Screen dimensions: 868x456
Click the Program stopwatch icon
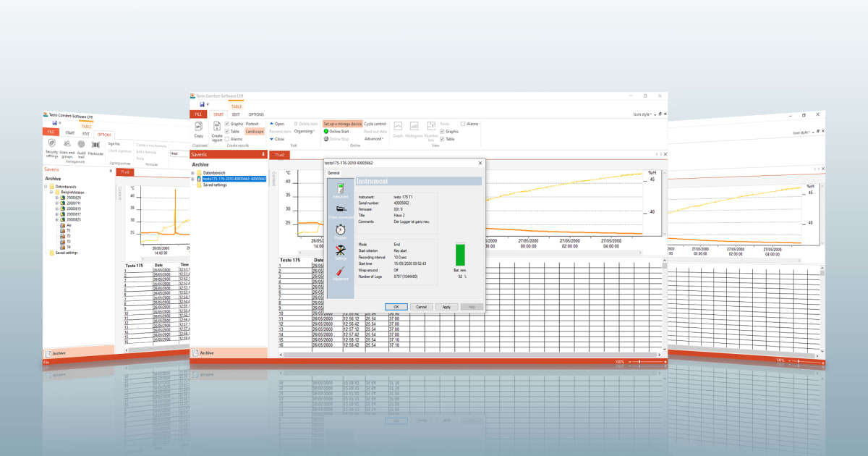coord(340,229)
